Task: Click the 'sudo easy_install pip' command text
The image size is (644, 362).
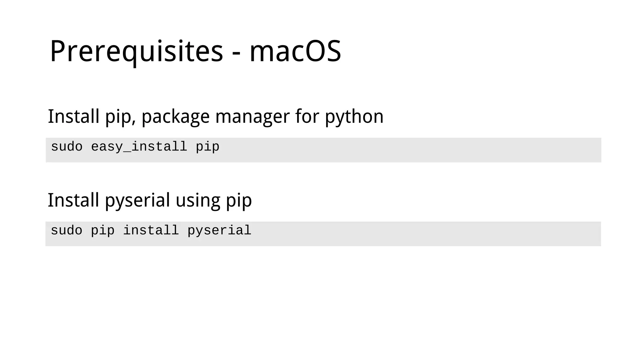Action: (135, 147)
